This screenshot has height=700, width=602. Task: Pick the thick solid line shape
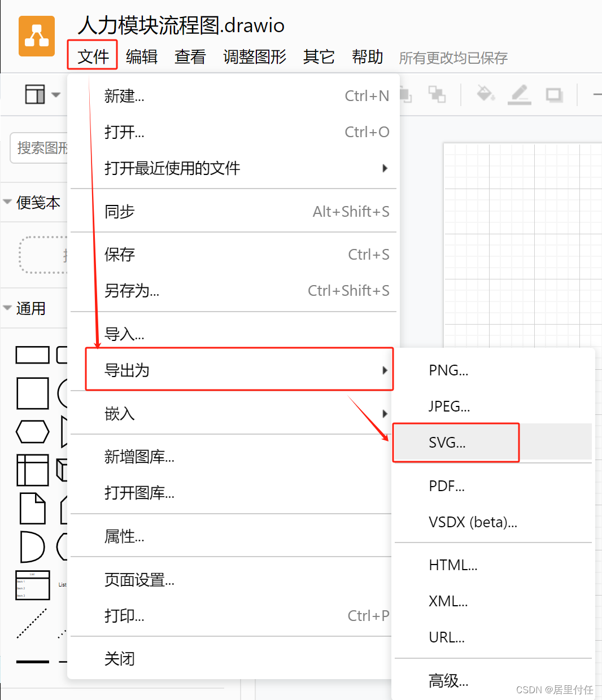pyautogui.click(x=33, y=662)
